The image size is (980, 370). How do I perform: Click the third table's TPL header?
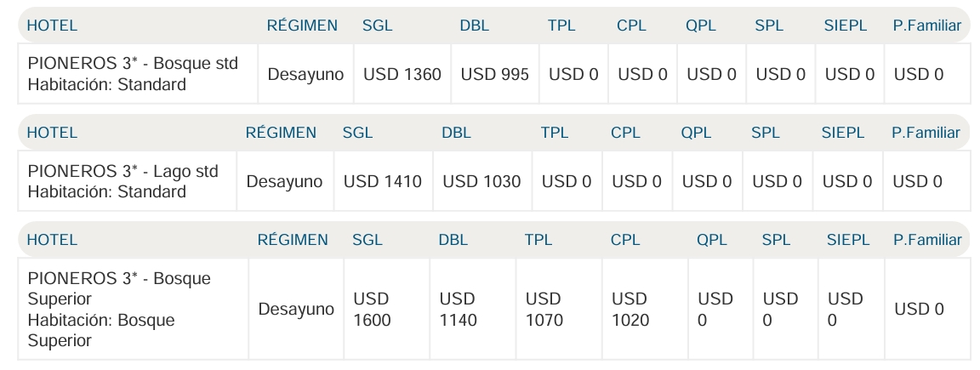(538, 240)
